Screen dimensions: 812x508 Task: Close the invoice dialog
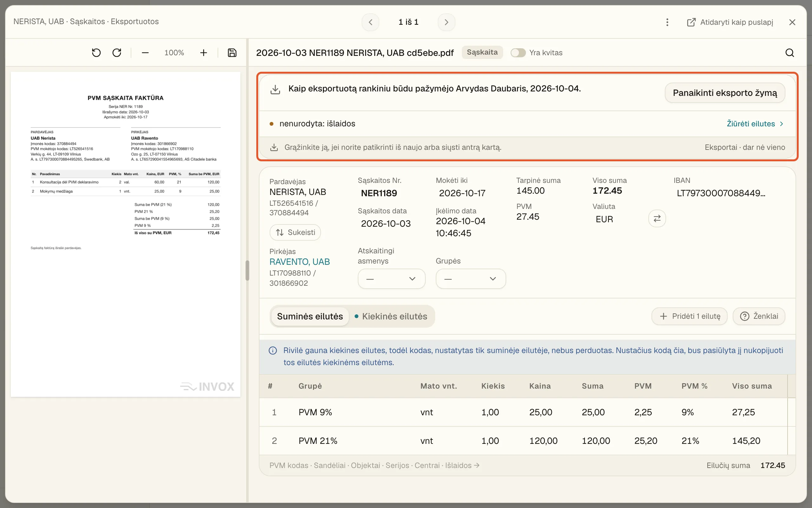pyautogui.click(x=792, y=22)
